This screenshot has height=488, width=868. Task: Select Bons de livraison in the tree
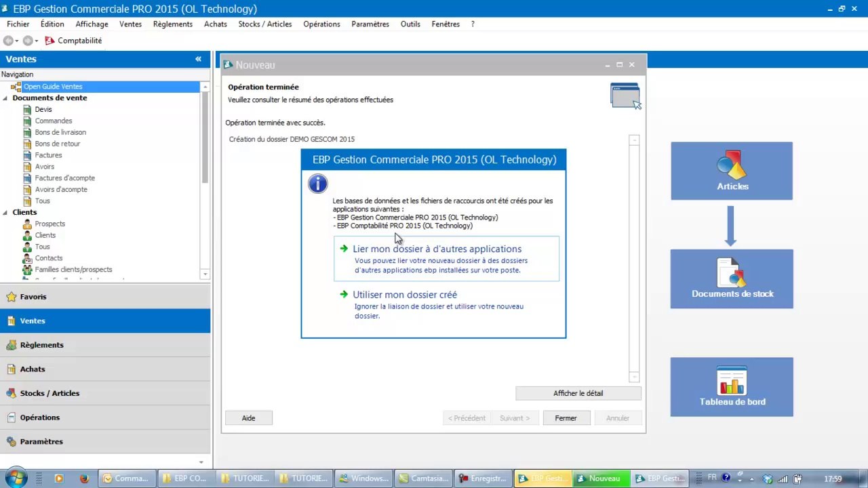[60, 132]
